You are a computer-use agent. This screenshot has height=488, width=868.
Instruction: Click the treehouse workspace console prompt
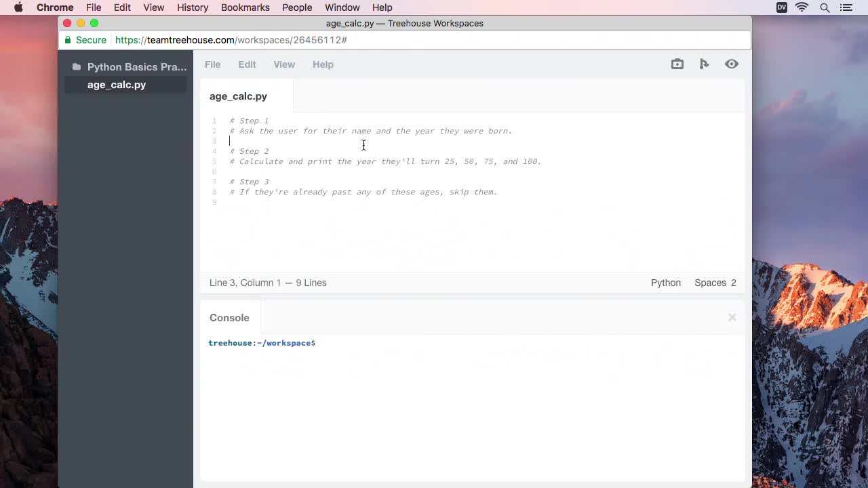[x=262, y=343]
